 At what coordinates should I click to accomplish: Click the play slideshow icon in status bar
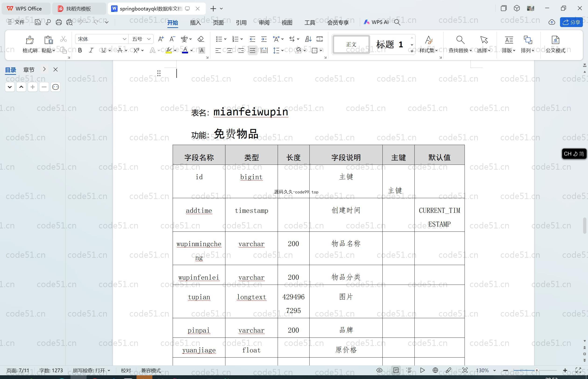[422, 370]
